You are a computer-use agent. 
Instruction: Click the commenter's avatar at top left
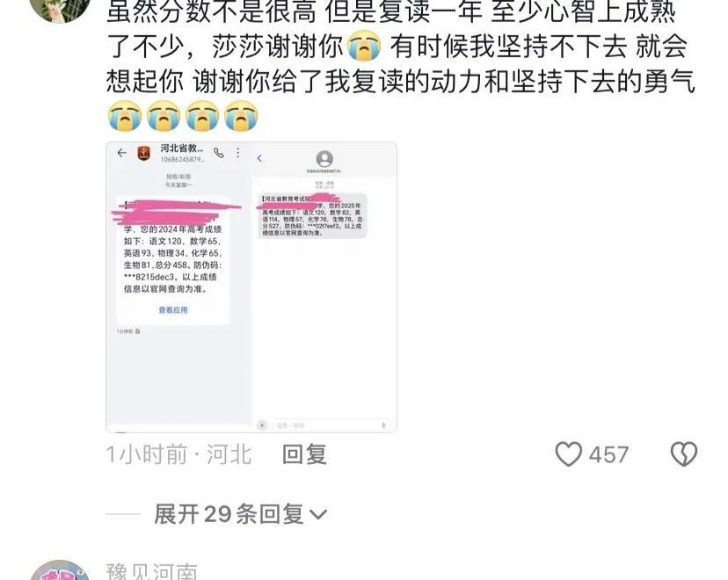pos(61,10)
